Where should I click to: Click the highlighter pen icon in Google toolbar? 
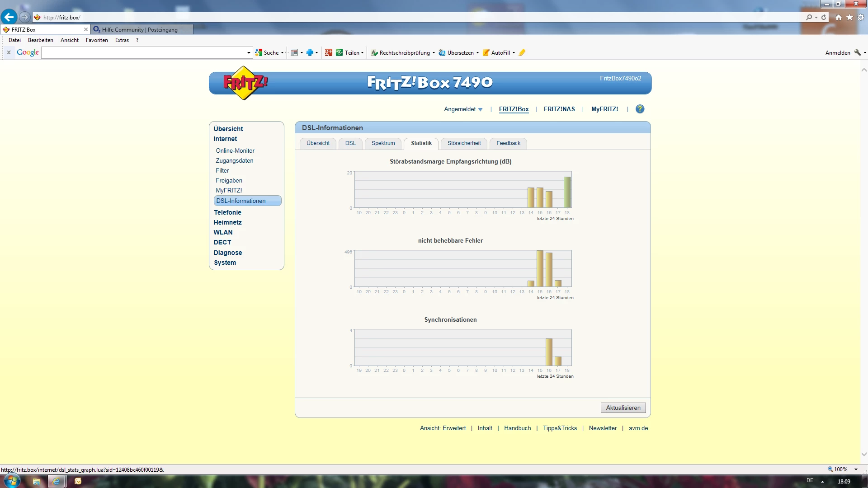pyautogui.click(x=522, y=53)
